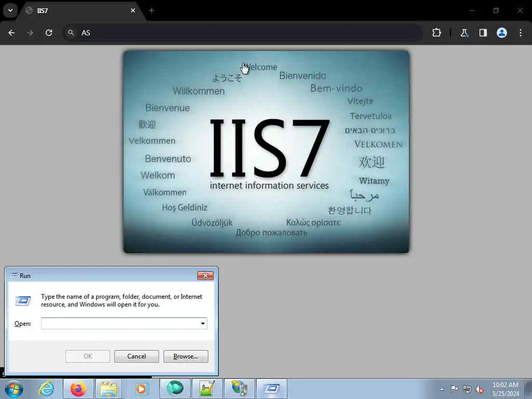
Task: Toggle the side panel icon
Action: 483,33
